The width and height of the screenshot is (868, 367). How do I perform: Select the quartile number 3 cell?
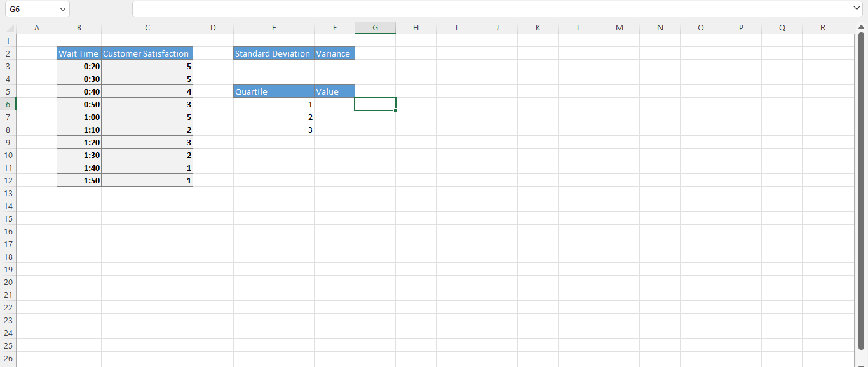pos(273,130)
